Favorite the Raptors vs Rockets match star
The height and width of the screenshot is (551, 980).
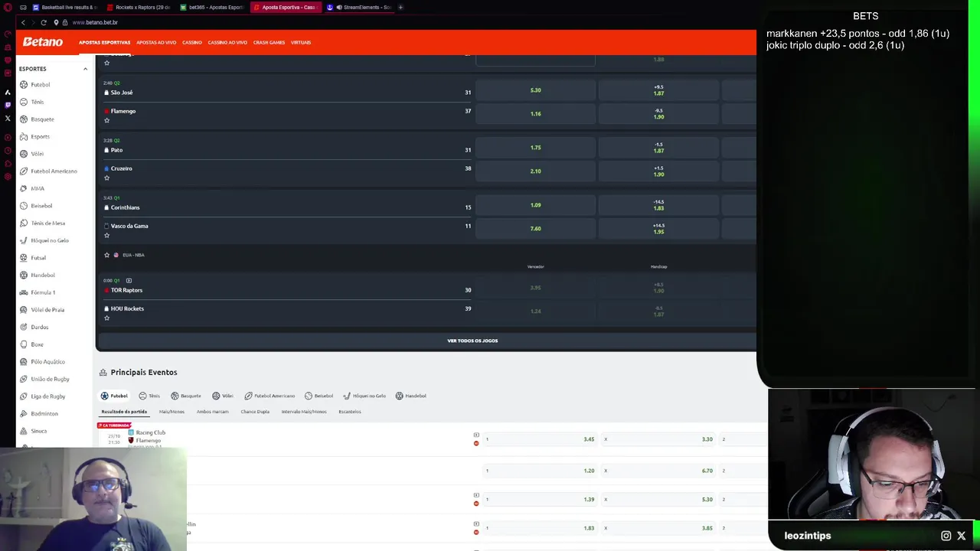[x=106, y=318]
